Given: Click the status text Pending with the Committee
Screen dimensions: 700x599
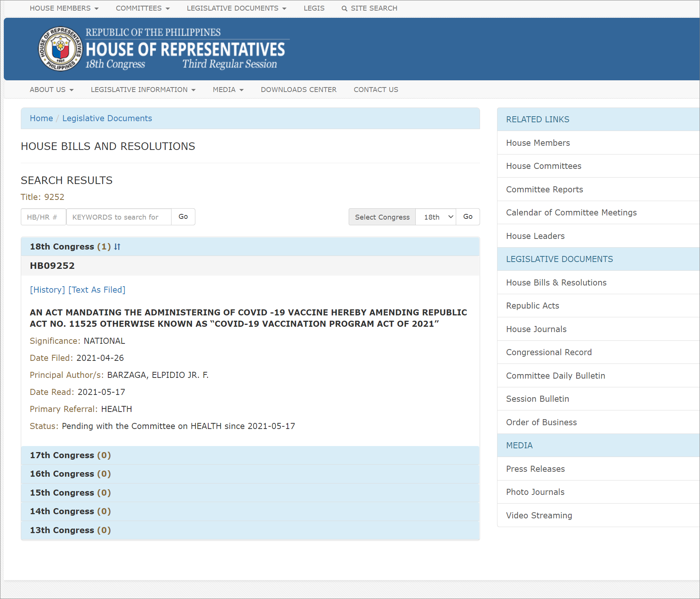Looking at the screenshot, I should (178, 426).
